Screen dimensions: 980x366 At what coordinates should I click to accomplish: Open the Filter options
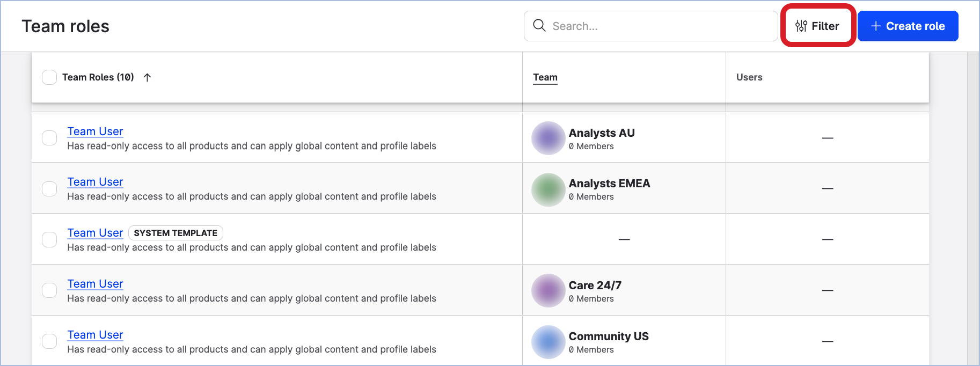tap(817, 26)
